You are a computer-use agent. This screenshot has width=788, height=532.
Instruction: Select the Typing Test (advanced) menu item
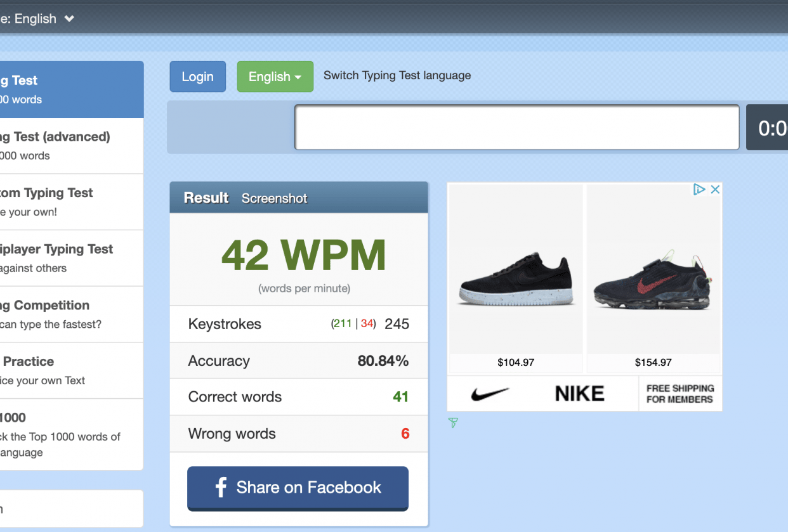point(63,146)
